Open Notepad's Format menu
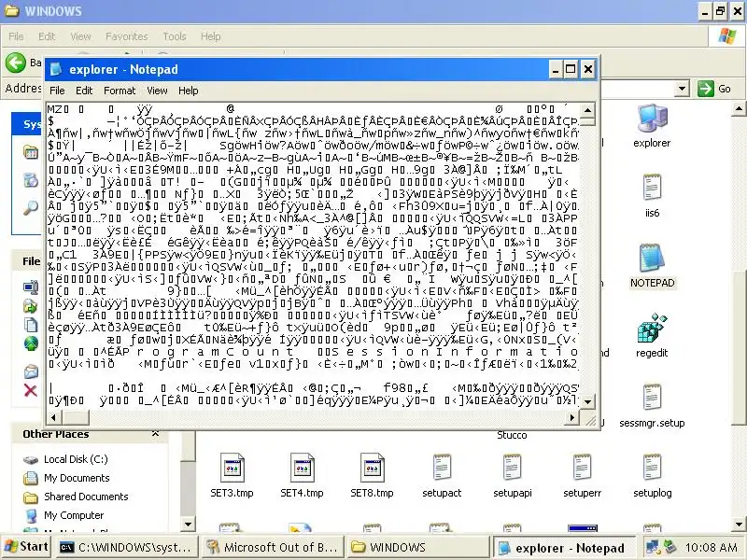The width and height of the screenshot is (747, 560). 120,91
